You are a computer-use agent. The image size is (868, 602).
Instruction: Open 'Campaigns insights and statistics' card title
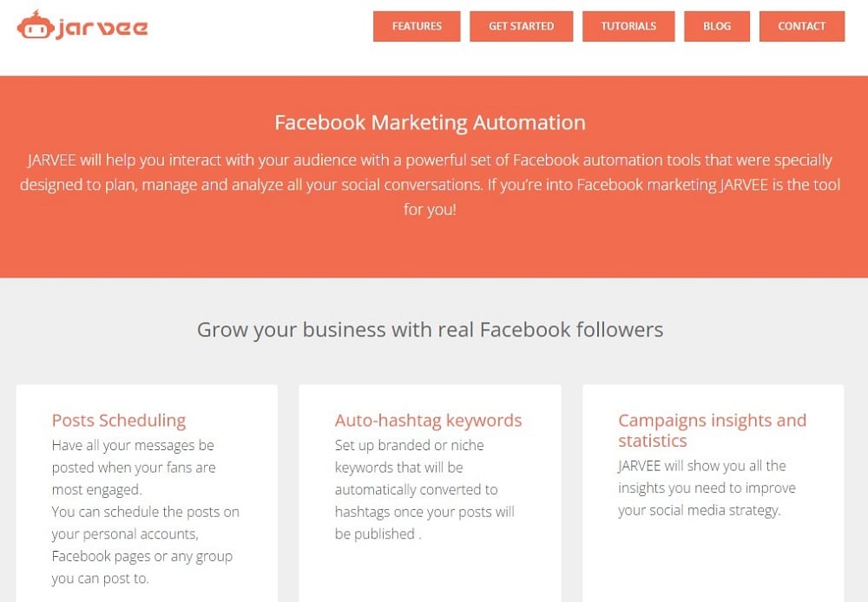713,430
